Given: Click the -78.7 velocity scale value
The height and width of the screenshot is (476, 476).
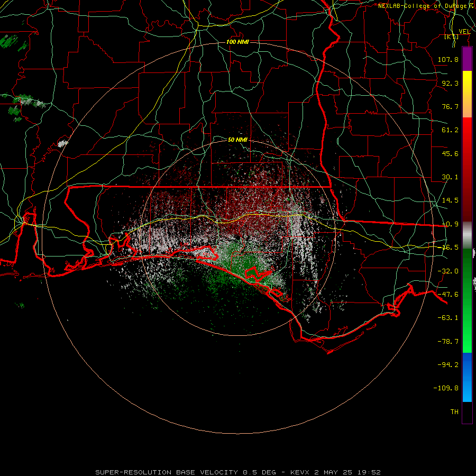Looking at the screenshot, I should (448, 342).
